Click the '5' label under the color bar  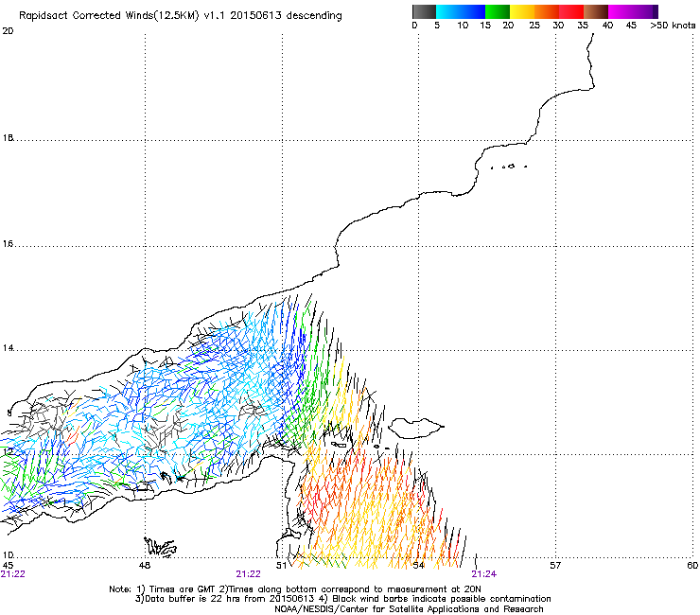[437, 26]
